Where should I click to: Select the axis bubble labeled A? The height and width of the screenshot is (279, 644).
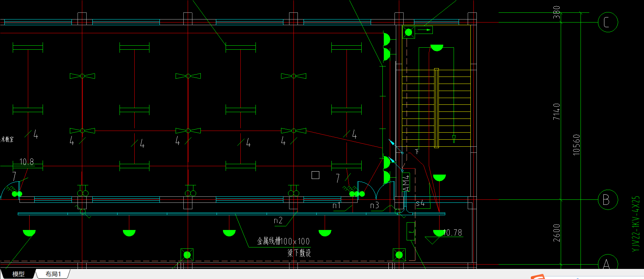pos(608,262)
